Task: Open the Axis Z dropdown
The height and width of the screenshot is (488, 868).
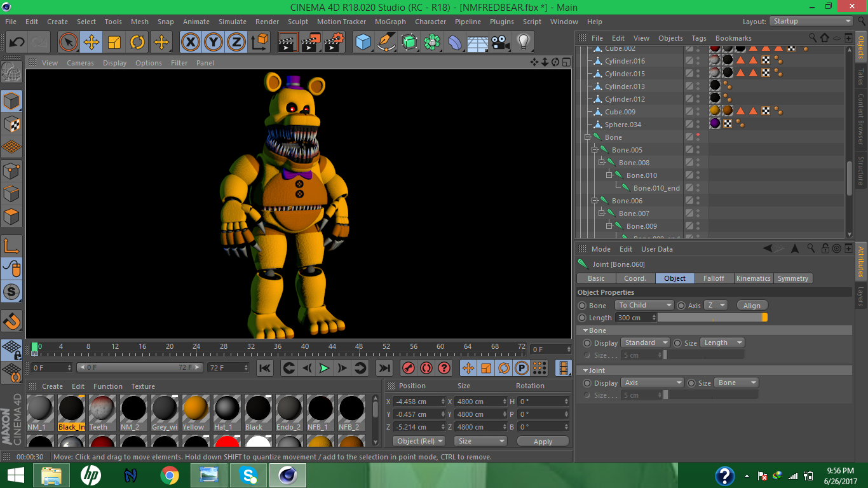Action: (x=715, y=306)
